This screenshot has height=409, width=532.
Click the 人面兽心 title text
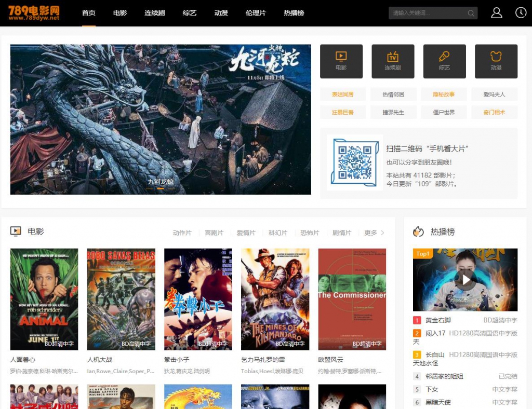(x=23, y=360)
